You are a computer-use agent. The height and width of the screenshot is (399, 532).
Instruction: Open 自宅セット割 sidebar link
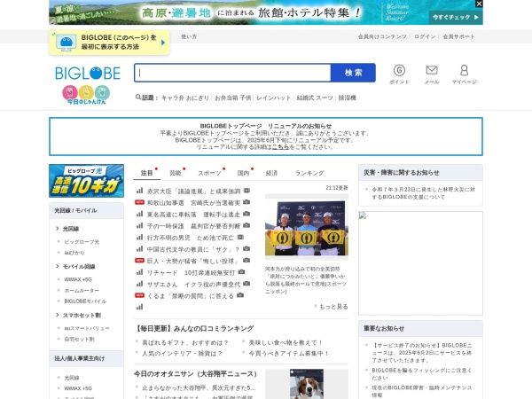pos(80,339)
